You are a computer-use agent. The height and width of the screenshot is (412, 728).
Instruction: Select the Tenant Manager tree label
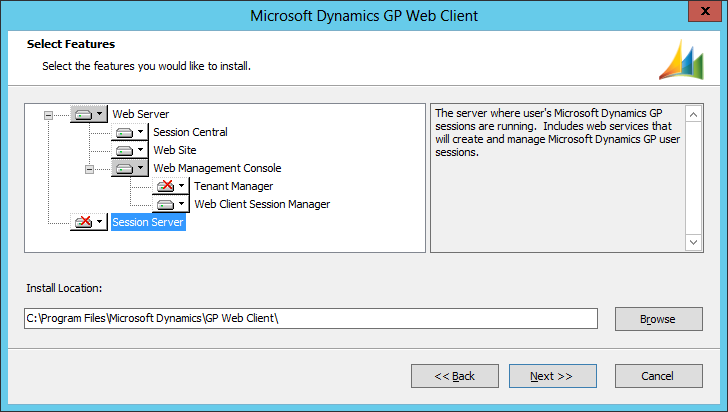[x=234, y=186]
